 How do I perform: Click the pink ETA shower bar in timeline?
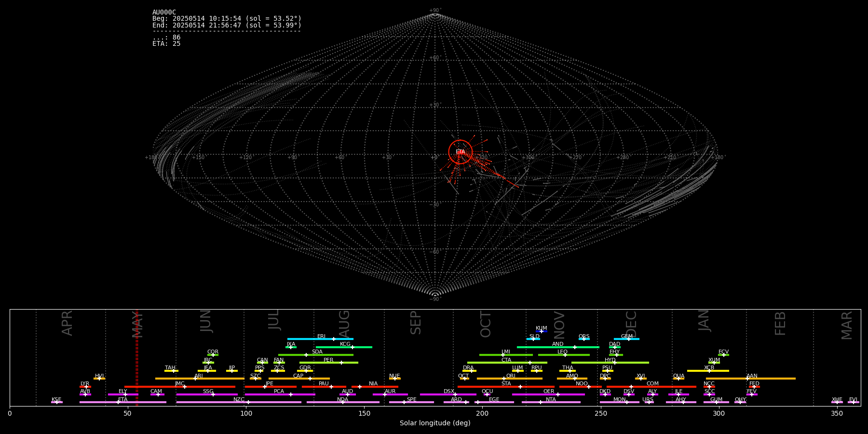123,402
